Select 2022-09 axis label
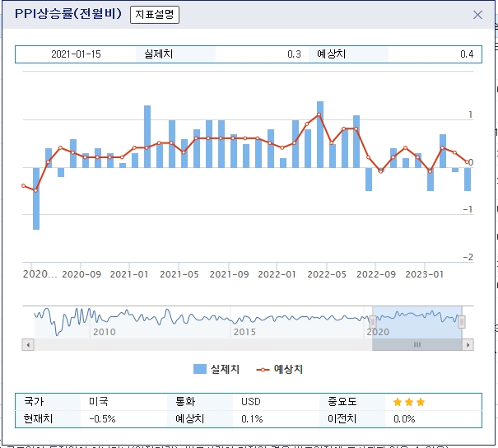Image resolution: width=498 pixels, height=448 pixels. pyautogui.click(x=376, y=274)
